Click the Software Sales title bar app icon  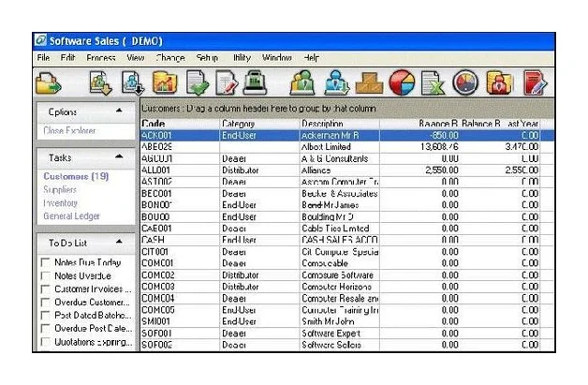point(40,40)
